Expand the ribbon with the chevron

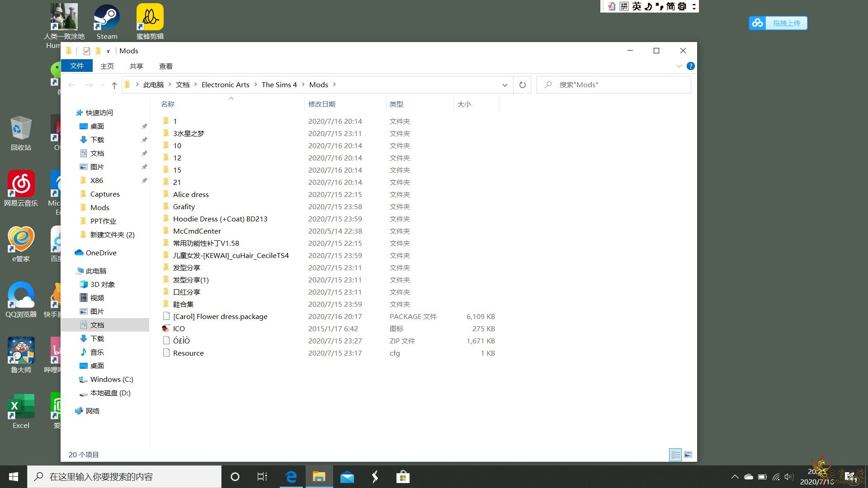[x=679, y=66]
